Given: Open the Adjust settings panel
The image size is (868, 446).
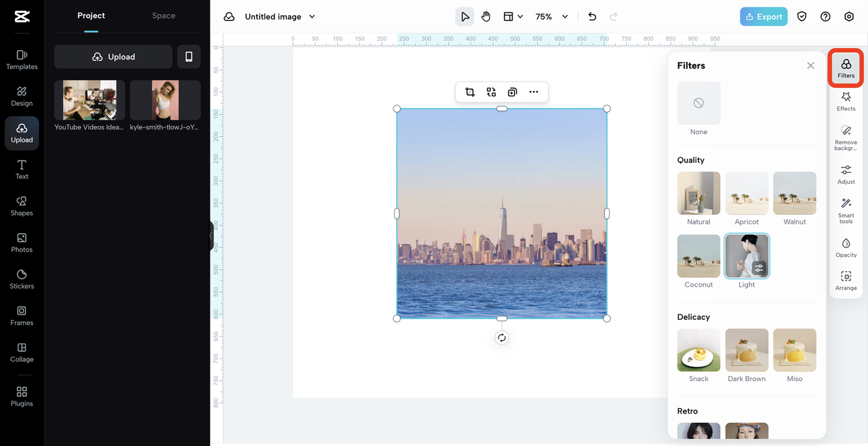Looking at the screenshot, I should 846,174.
